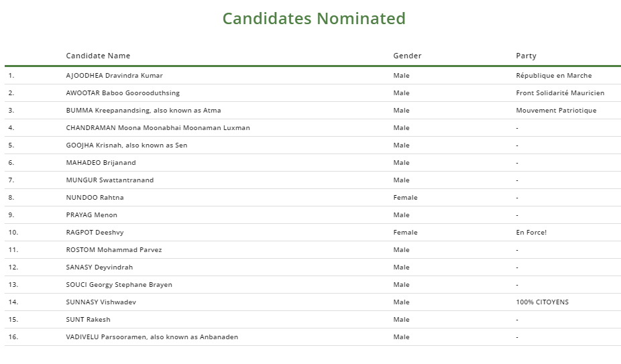Click the 100% CITOYENS party text

[542, 302]
